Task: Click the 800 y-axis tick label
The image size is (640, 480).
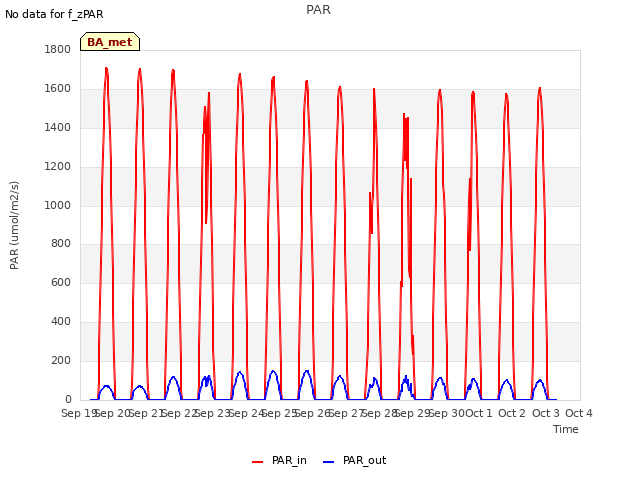Action: click(61, 244)
